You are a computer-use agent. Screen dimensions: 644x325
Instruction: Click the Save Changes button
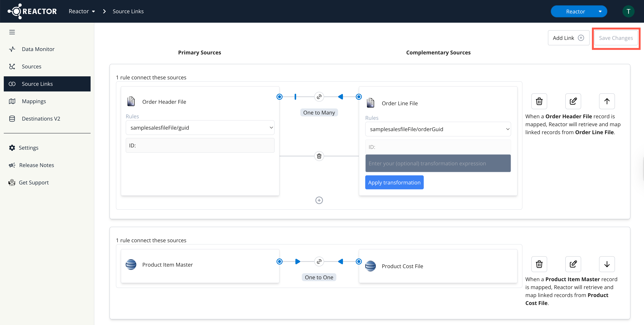click(616, 38)
